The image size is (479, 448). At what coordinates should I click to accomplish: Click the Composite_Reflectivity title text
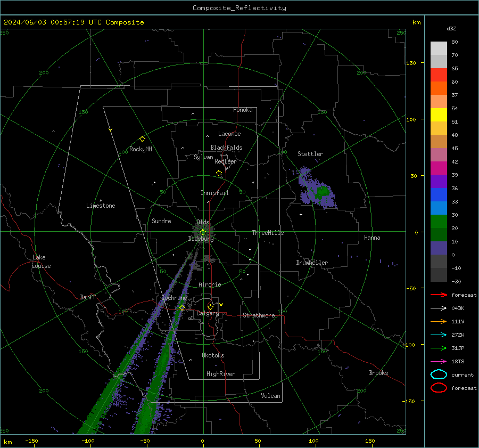coord(240,8)
